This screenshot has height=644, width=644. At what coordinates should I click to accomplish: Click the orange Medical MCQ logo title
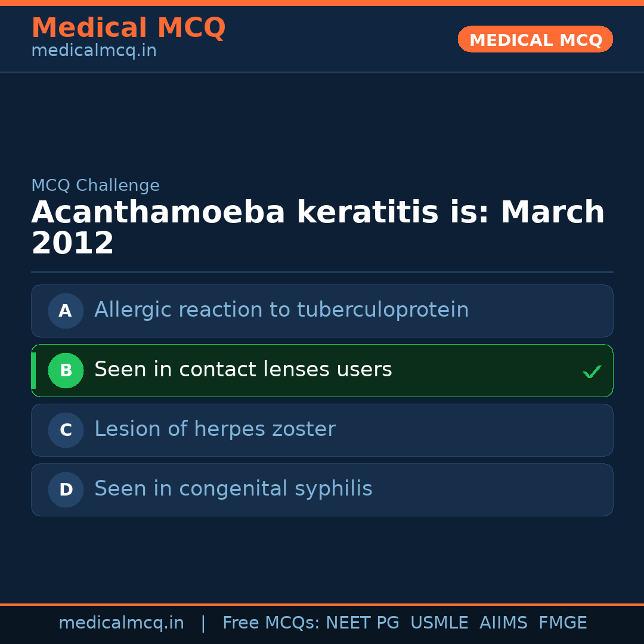(x=128, y=28)
